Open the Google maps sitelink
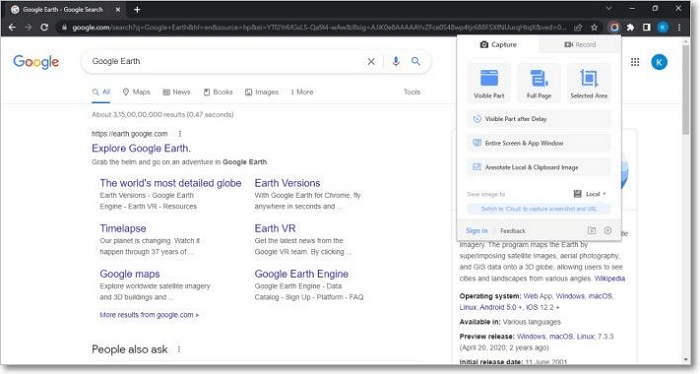The width and height of the screenshot is (700, 374). [x=129, y=274]
